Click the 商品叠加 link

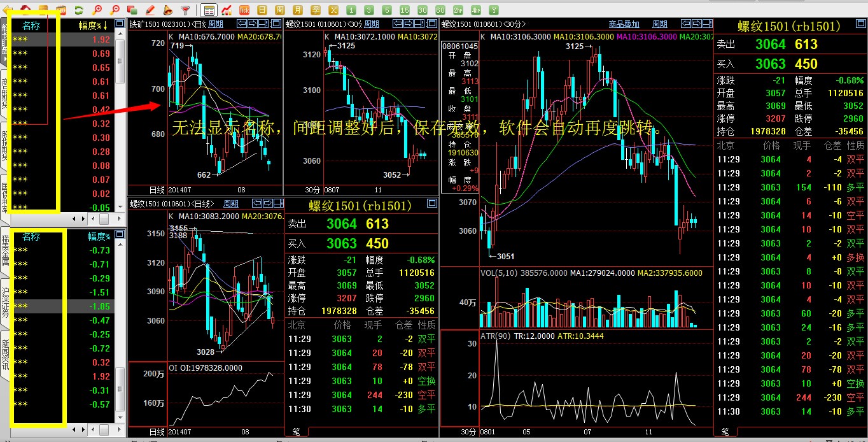point(624,24)
